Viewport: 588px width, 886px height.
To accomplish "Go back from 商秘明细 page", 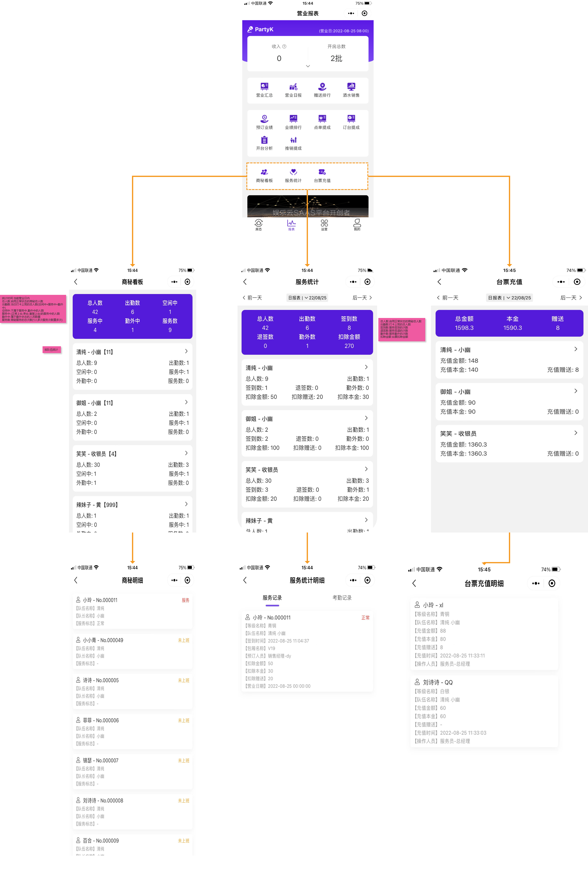I will (x=76, y=580).
